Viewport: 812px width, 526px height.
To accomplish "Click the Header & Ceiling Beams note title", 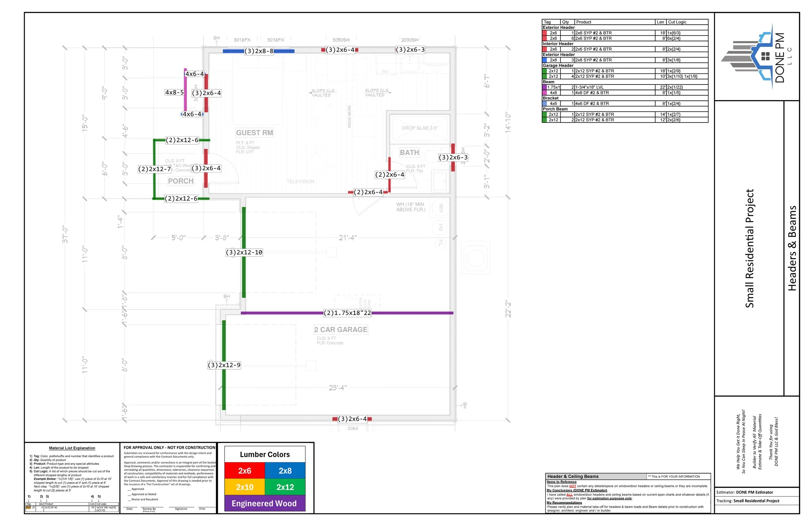I will point(573,477).
